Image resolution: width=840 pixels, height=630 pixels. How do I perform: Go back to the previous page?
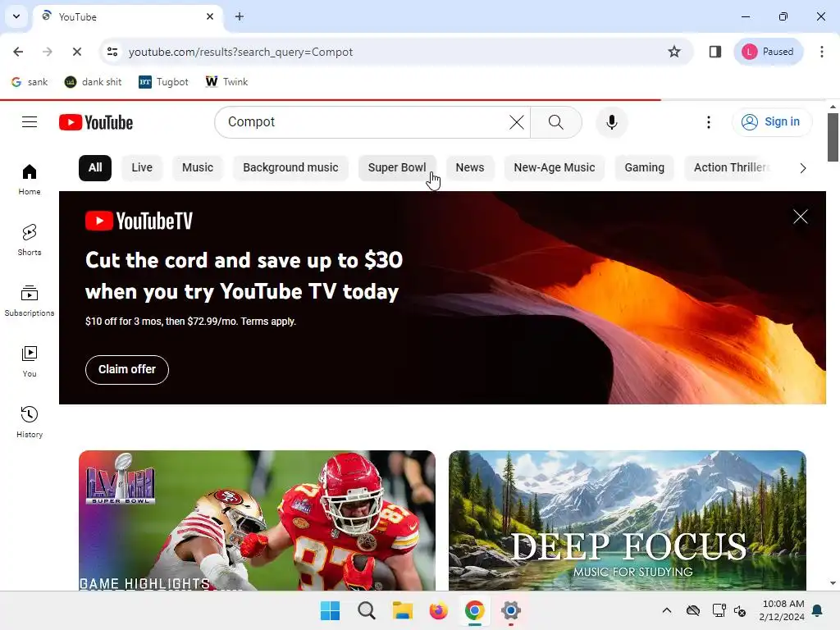pos(18,52)
